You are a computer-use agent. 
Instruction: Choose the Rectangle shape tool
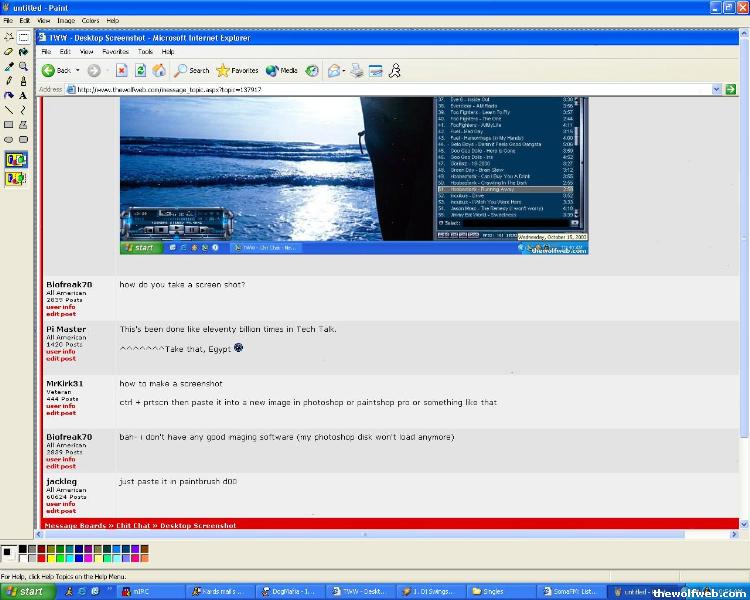click(x=9, y=125)
